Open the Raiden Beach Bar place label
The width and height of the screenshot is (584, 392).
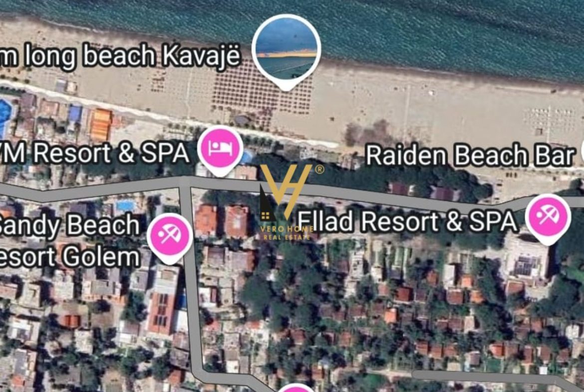(470, 155)
